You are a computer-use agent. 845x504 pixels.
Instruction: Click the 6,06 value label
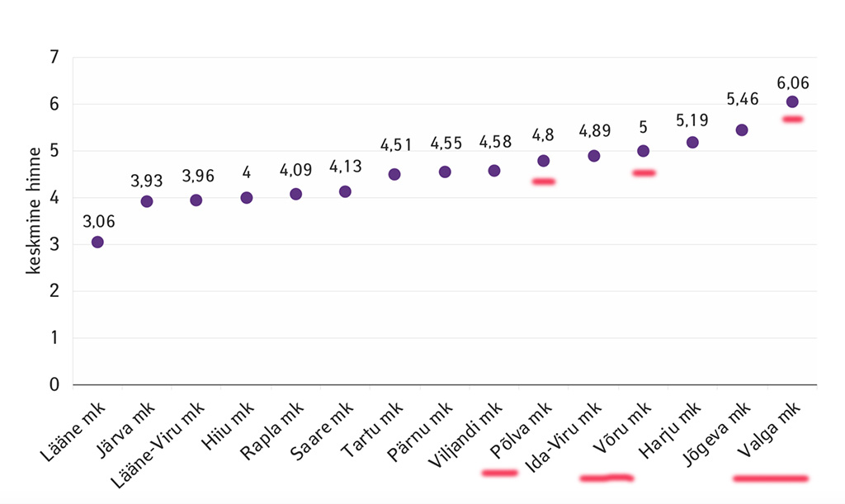pyautogui.click(x=792, y=82)
